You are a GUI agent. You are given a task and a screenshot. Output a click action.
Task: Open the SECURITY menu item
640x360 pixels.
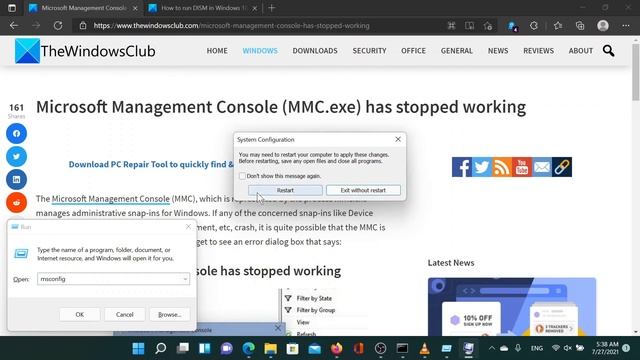(x=369, y=51)
